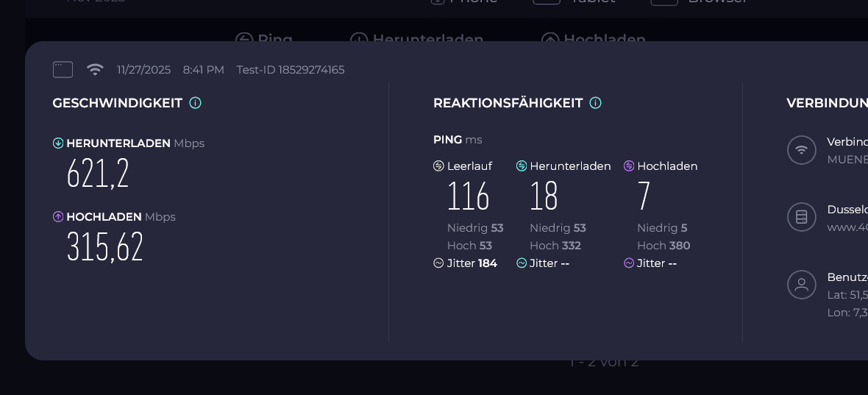
Task: Open info icon next to Geschwindigkeit
Action: tap(196, 103)
